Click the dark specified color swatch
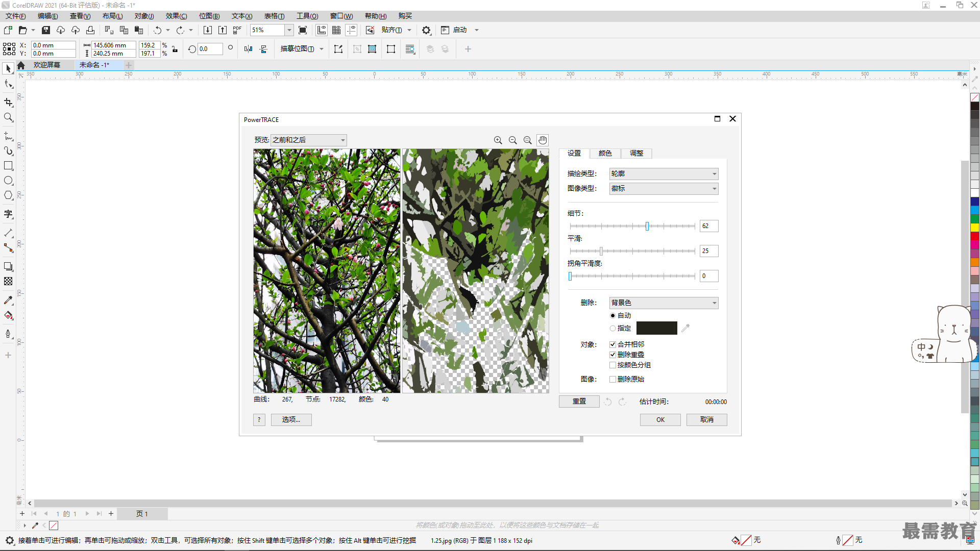 pyautogui.click(x=657, y=328)
